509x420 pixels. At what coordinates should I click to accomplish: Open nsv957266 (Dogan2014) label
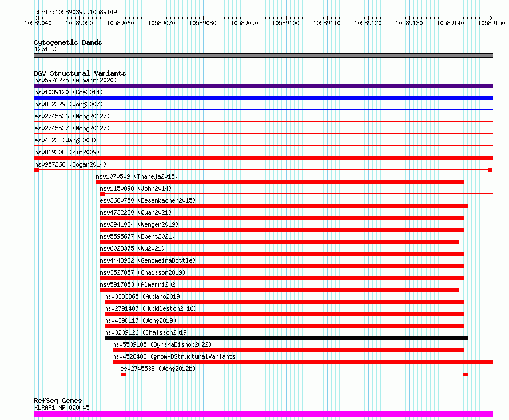pos(70,164)
